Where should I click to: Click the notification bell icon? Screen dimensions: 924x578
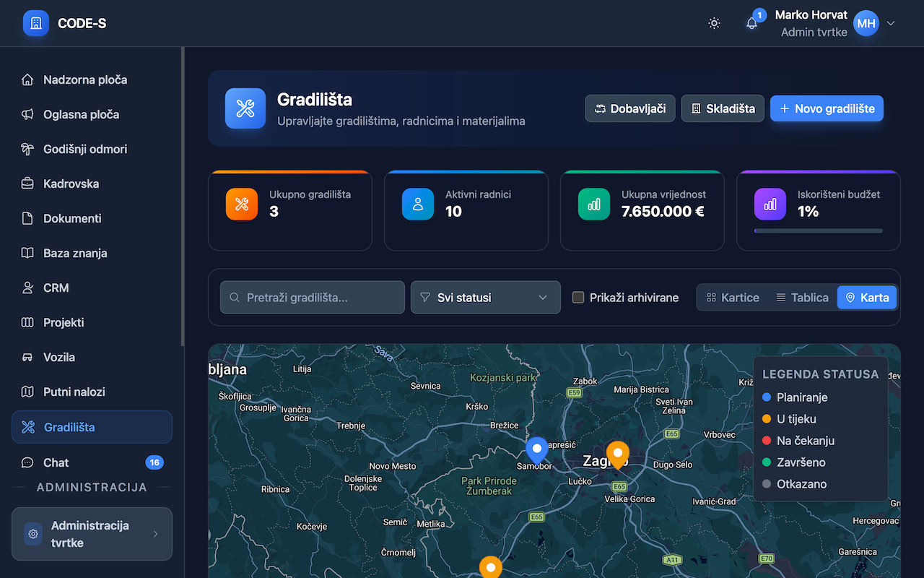coord(751,23)
